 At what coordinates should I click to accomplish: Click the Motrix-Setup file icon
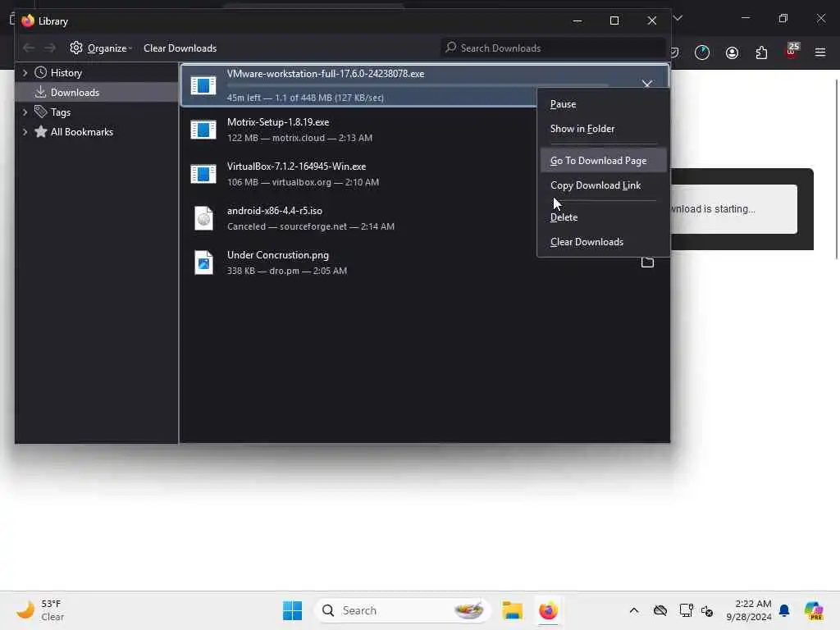[203, 129]
